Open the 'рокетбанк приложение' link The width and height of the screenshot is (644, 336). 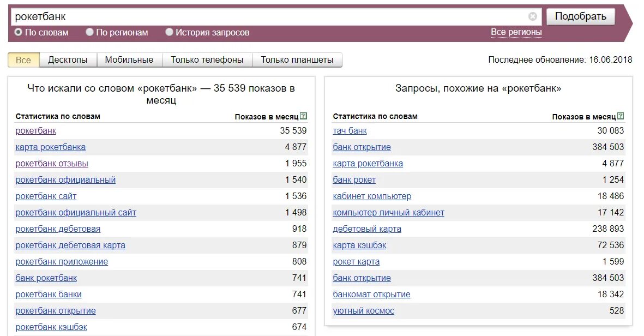coord(62,262)
